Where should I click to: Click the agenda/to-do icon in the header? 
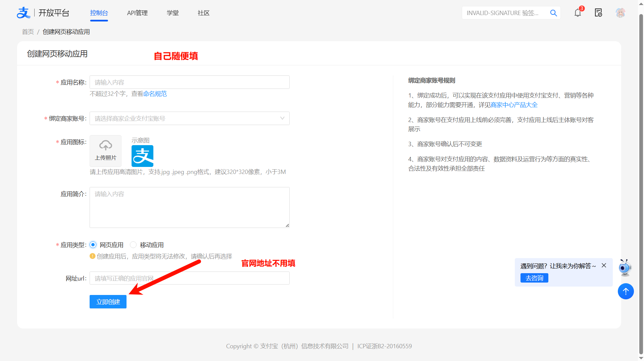click(x=598, y=13)
